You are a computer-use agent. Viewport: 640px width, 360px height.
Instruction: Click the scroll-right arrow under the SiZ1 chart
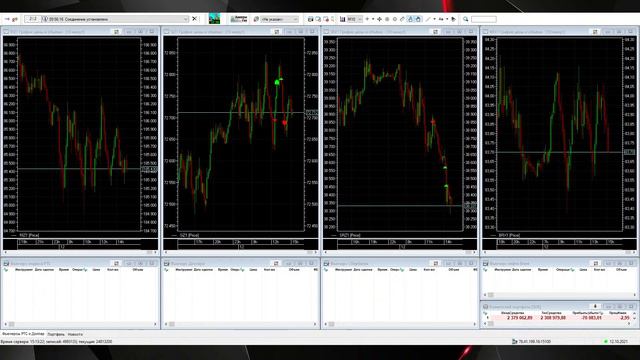(316, 252)
